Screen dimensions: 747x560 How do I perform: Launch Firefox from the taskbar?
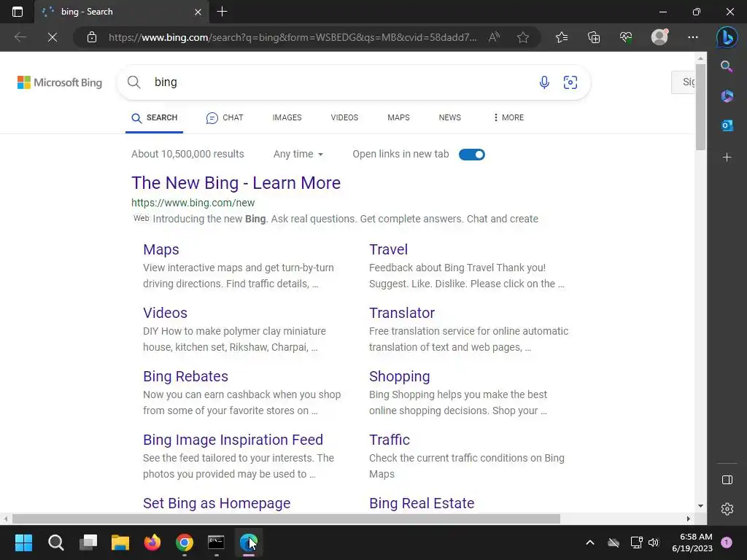[x=152, y=542]
